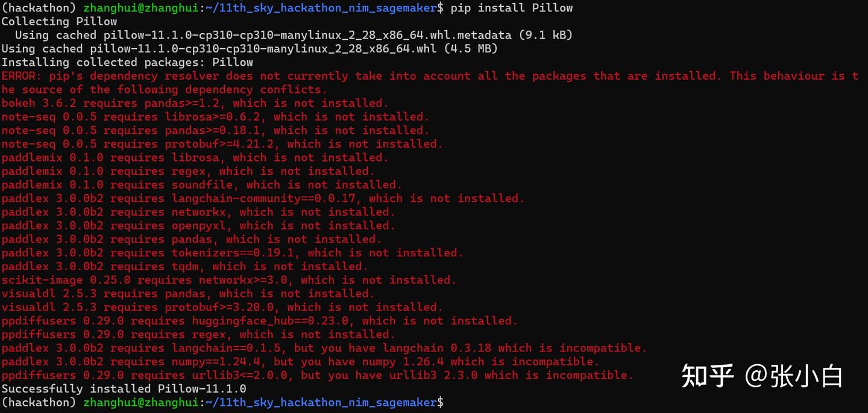Click the 'pip install Pillow' command text
This screenshot has height=413, width=868.
coord(511,8)
